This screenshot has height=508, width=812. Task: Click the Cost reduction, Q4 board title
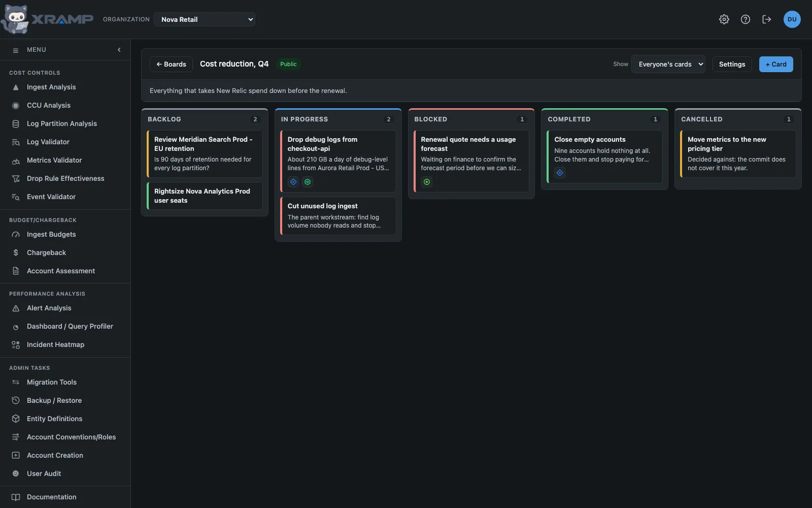click(x=234, y=64)
